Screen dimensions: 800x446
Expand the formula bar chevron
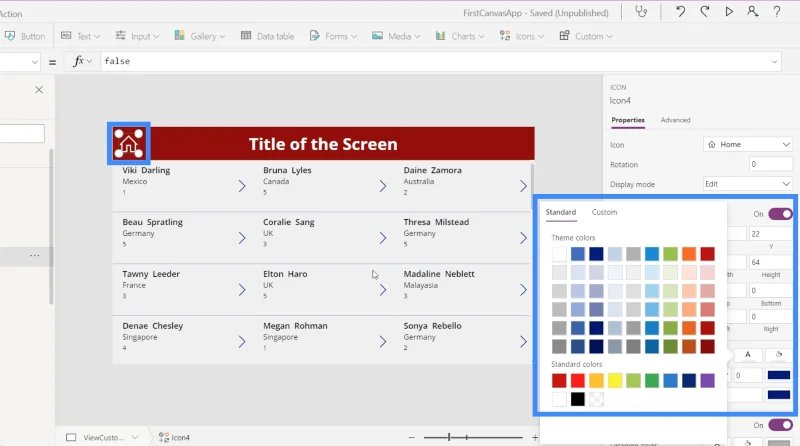point(774,62)
